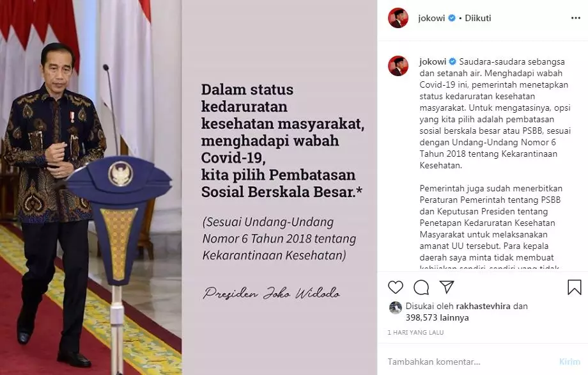
Task: Click the 1 HARI YANG LALU timestamp
Action: (415, 332)
